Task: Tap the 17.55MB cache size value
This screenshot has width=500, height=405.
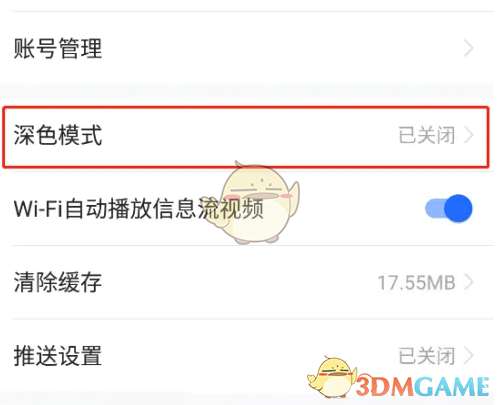Action: coord(417,283)
